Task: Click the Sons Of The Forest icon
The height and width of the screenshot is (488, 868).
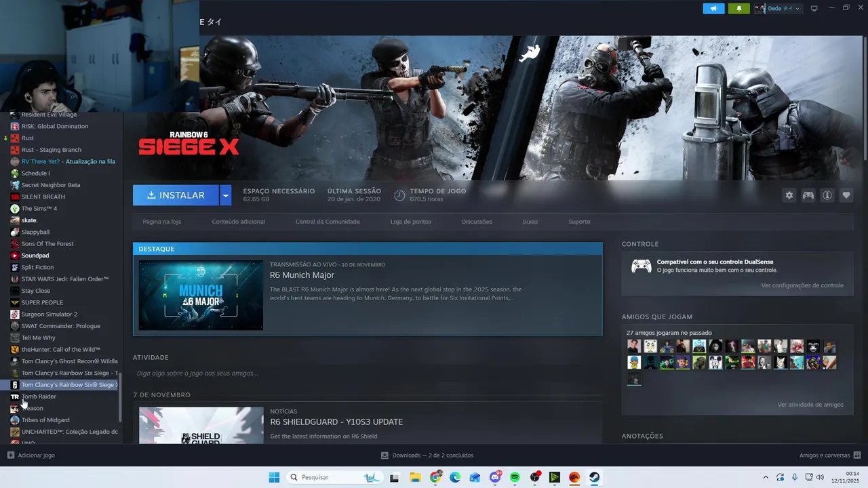Action: tap(15, 244)
